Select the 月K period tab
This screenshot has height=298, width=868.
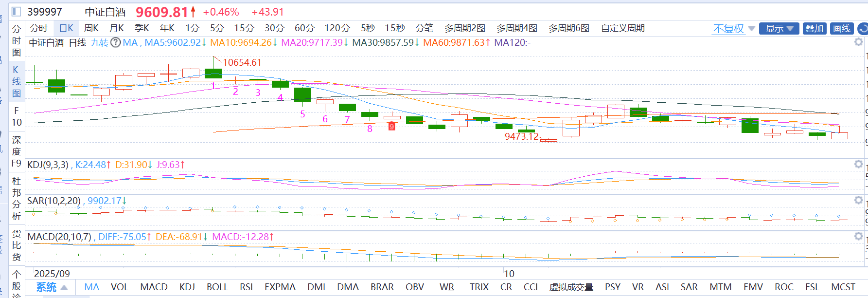coord(117,28)
